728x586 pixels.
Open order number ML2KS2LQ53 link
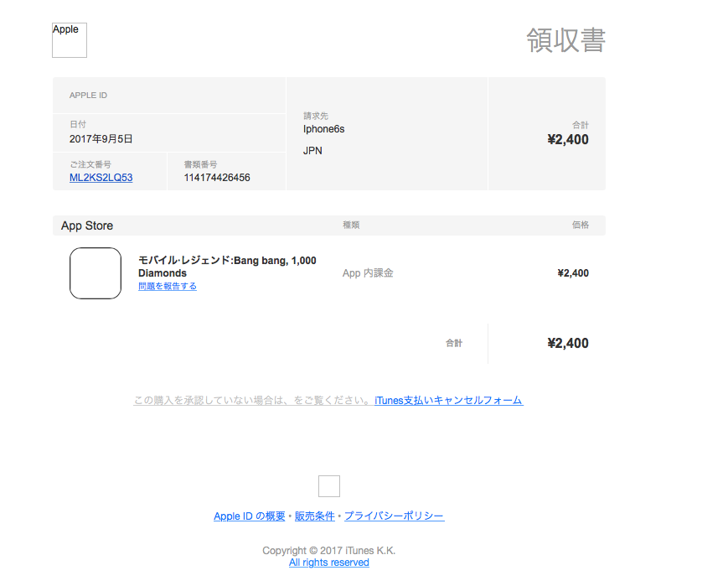tap(101, 178)
